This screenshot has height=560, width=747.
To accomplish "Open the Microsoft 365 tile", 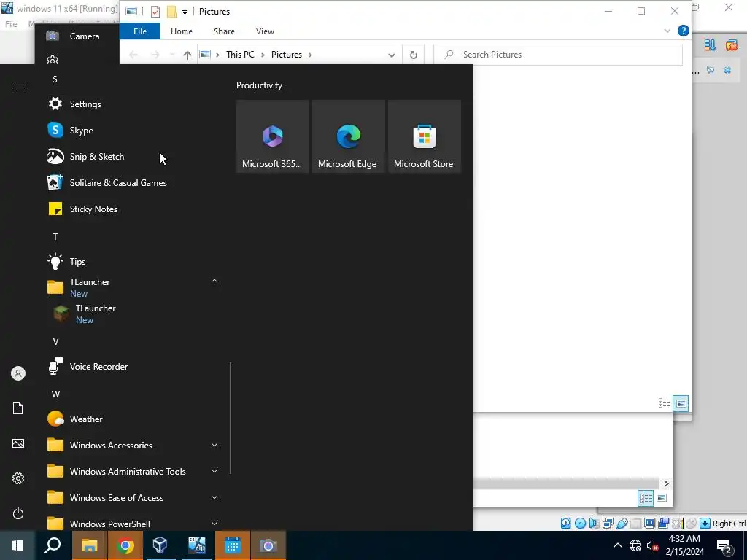I will tap(273, 136).
